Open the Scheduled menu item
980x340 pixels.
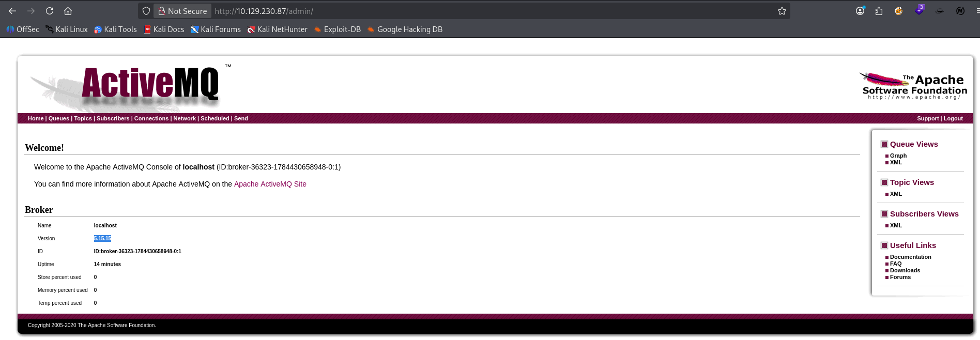coord(215,118)
